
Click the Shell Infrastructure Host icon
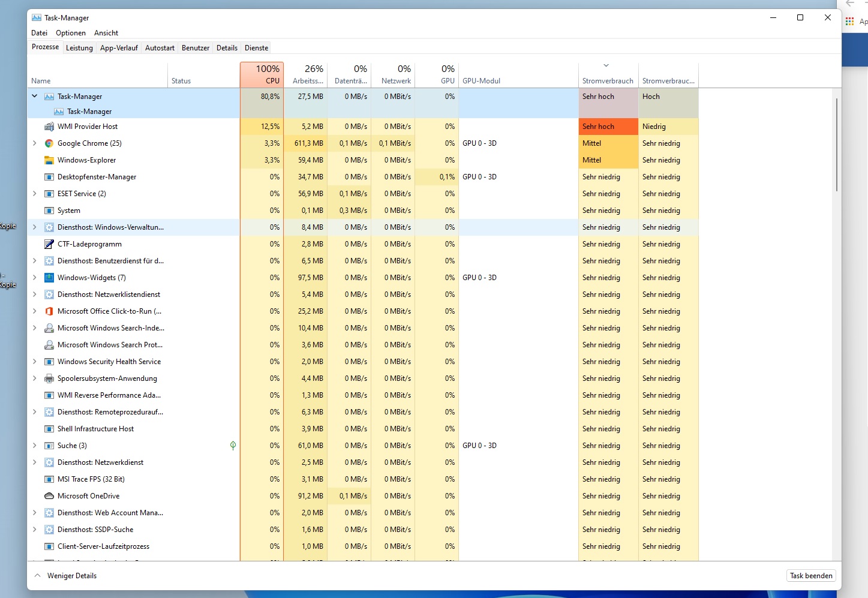pyautogui.click(x=49, y=429)
